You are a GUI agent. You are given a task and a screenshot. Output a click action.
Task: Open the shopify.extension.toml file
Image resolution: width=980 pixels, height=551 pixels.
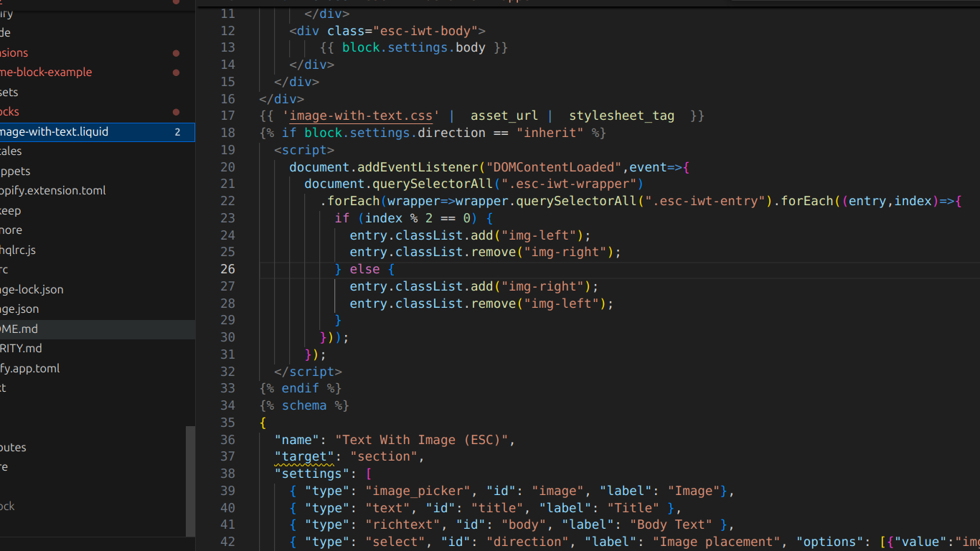tap(53, 191)
